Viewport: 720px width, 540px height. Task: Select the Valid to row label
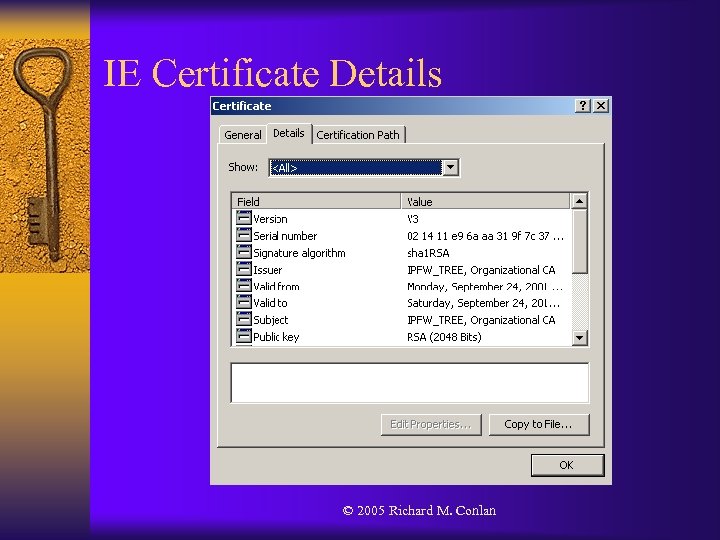point(270,303)
